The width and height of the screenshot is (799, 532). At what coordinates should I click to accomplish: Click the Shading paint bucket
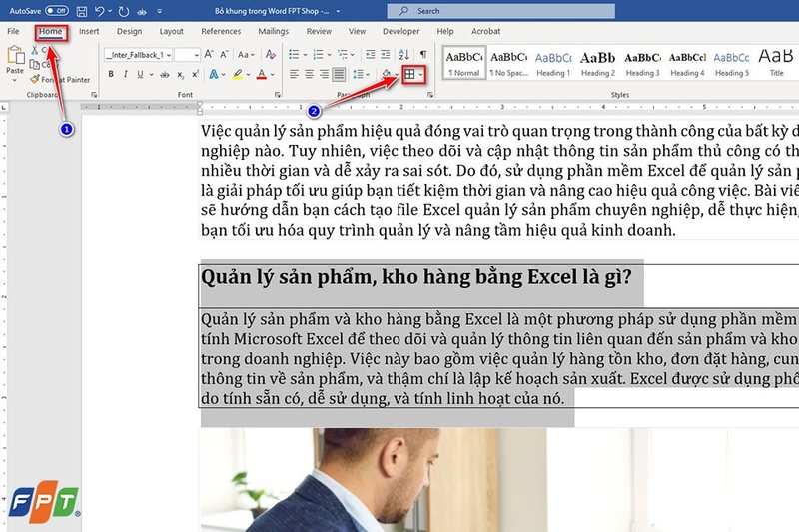click(x=387, y=74)
